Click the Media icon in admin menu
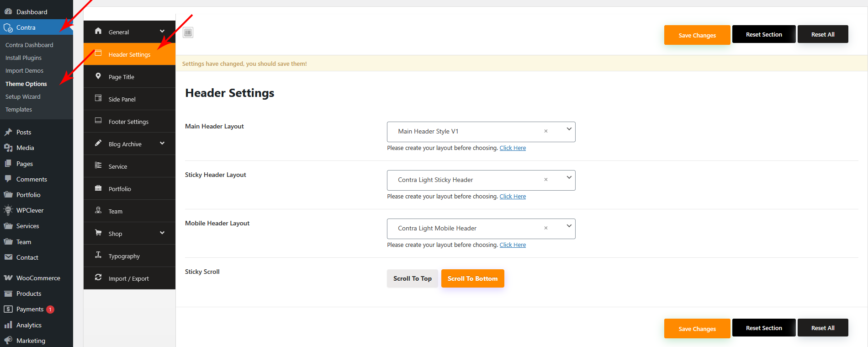This screenshot has height=347, width=868. (8, 148)
